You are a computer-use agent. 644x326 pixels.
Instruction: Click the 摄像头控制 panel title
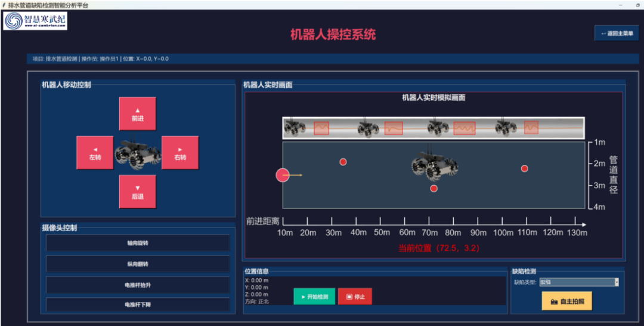tap(60, 227)
